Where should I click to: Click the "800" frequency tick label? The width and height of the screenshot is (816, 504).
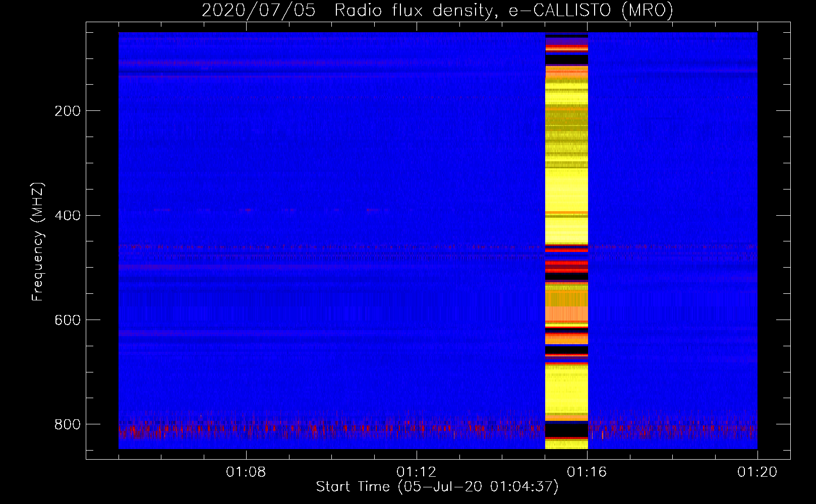pyautogui.click(x=68, y=425)
